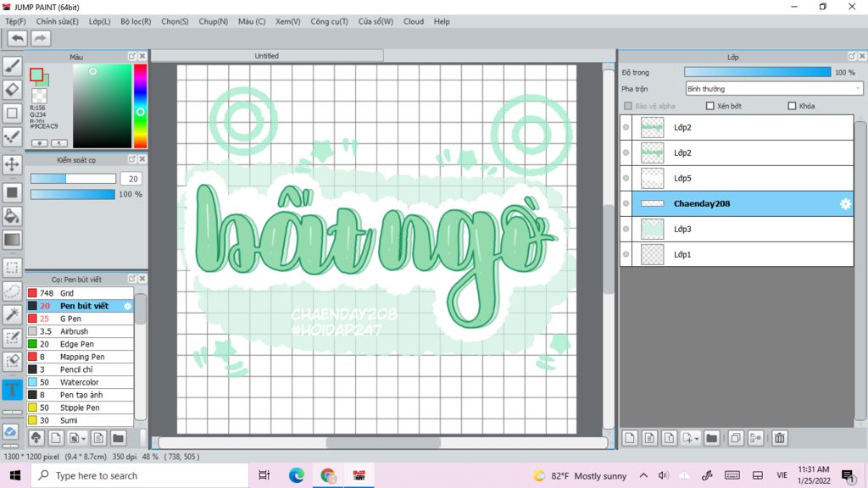Enable the Xén bớt checkbox
The height and width of the screenshot is (488, 868).
pos(710,106)
